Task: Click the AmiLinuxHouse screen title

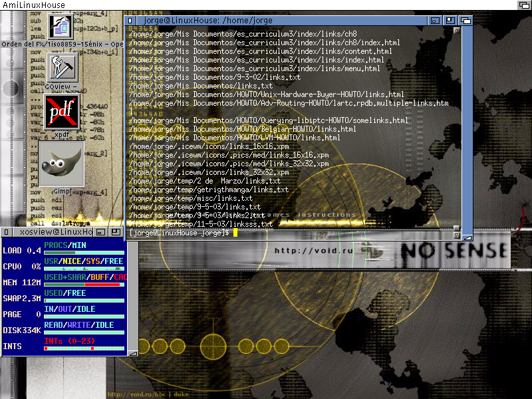Action: point(34,5)
